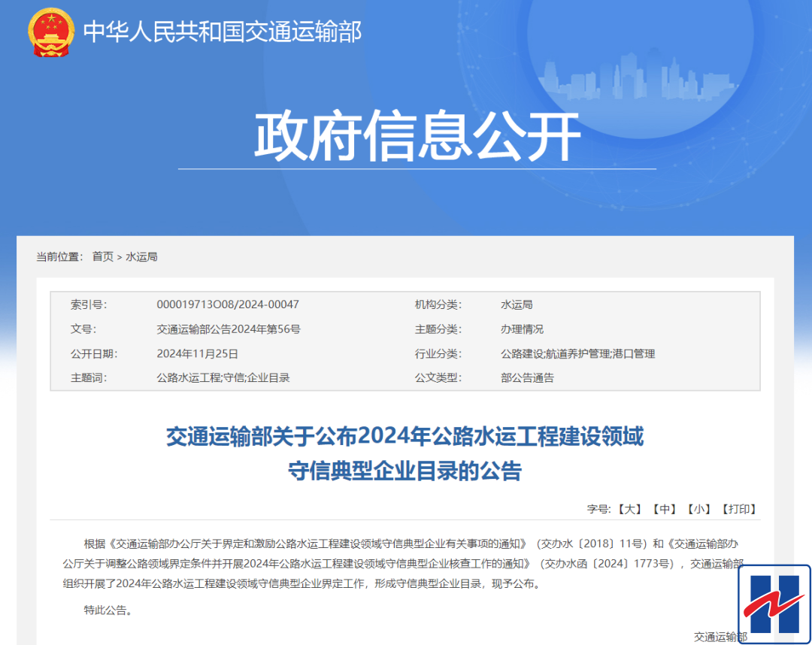This screenshot has width=812, height=645.
Task: Go to 首页 in the breadcrumb
Action: pyautogui.click(x=103, y=257)
